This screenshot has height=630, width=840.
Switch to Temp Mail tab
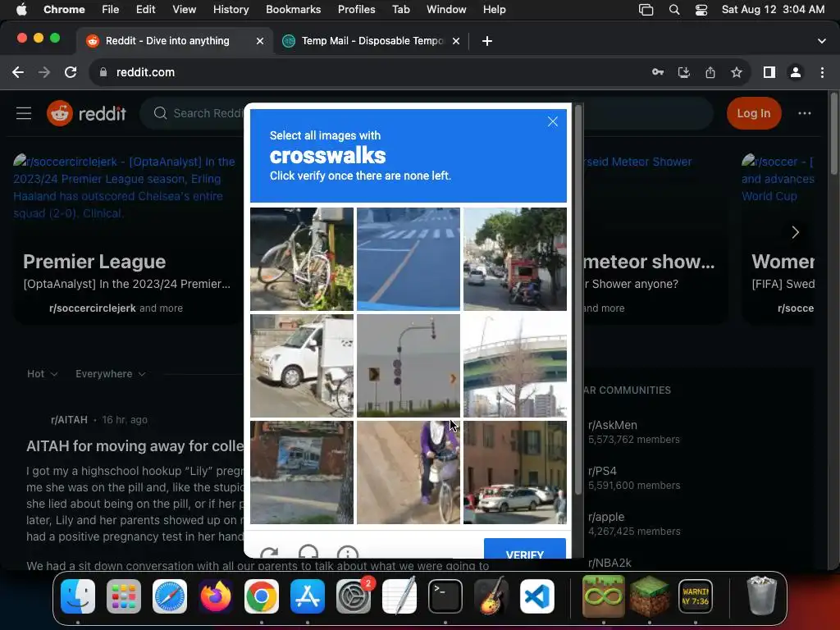pyautogui.click(x=371, y=41)
